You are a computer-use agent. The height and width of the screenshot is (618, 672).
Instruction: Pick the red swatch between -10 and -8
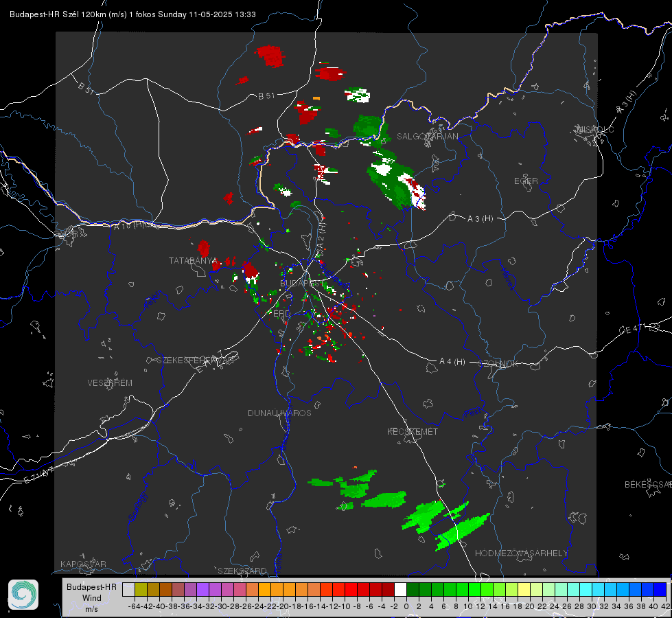pos(351,589)
